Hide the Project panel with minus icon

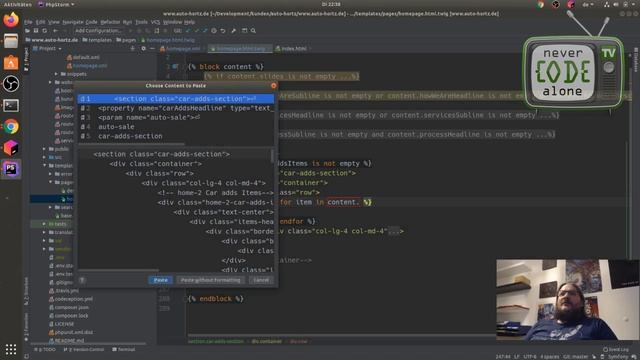(152, 49)
